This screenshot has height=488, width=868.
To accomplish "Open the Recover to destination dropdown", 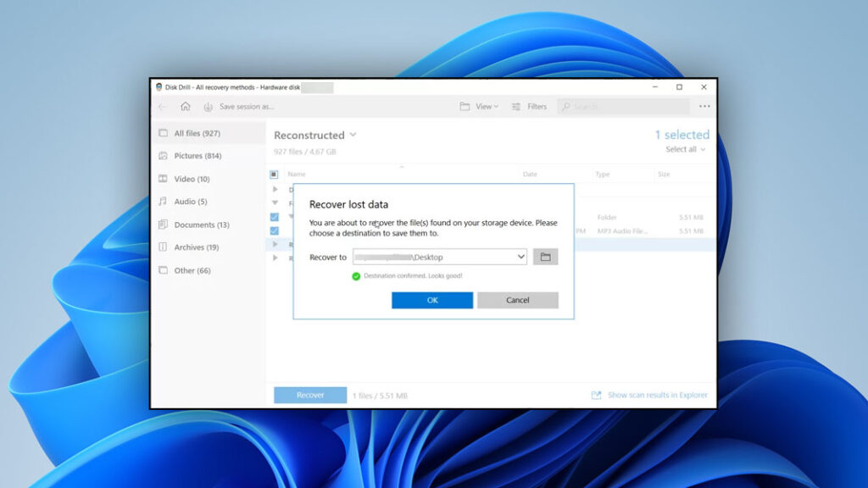I will pos(523,257).
